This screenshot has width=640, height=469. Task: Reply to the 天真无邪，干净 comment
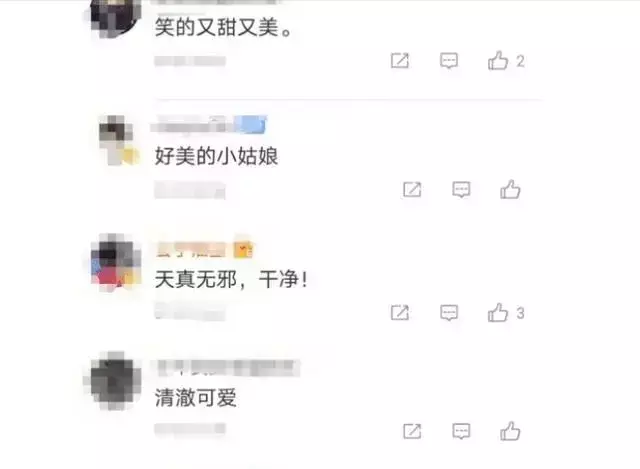point(449,313)
